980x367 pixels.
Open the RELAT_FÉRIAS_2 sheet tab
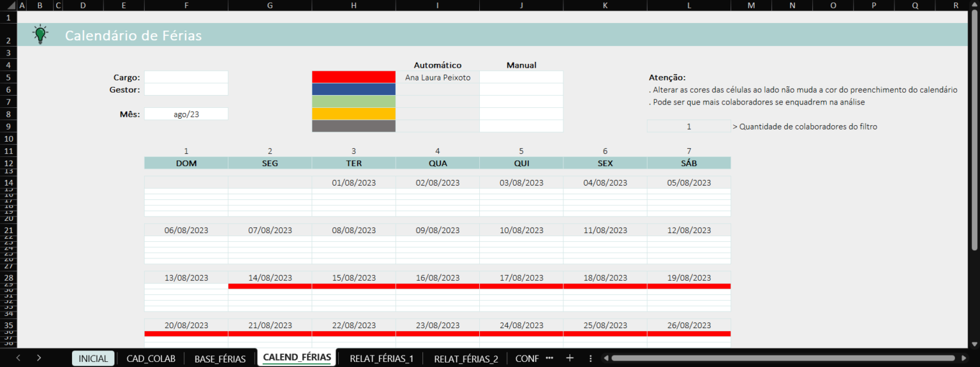click(x=466, y=358)
